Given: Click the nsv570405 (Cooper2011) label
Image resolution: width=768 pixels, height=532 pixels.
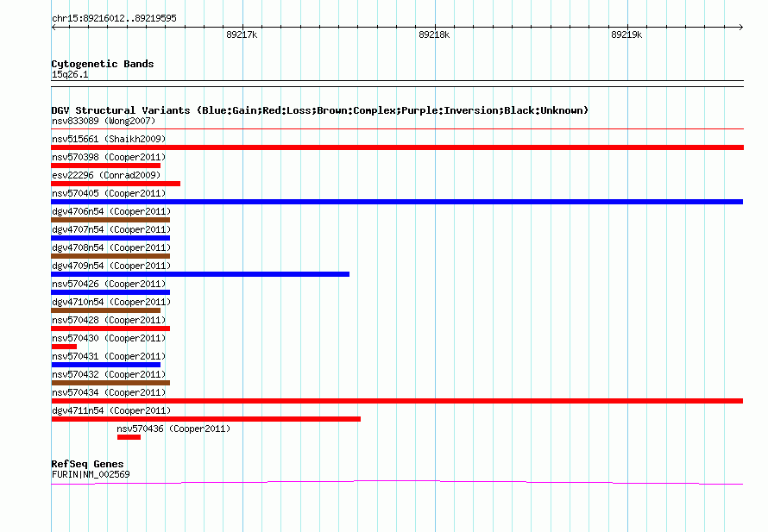Looking at the screenshot, I should tap(109, 193).
